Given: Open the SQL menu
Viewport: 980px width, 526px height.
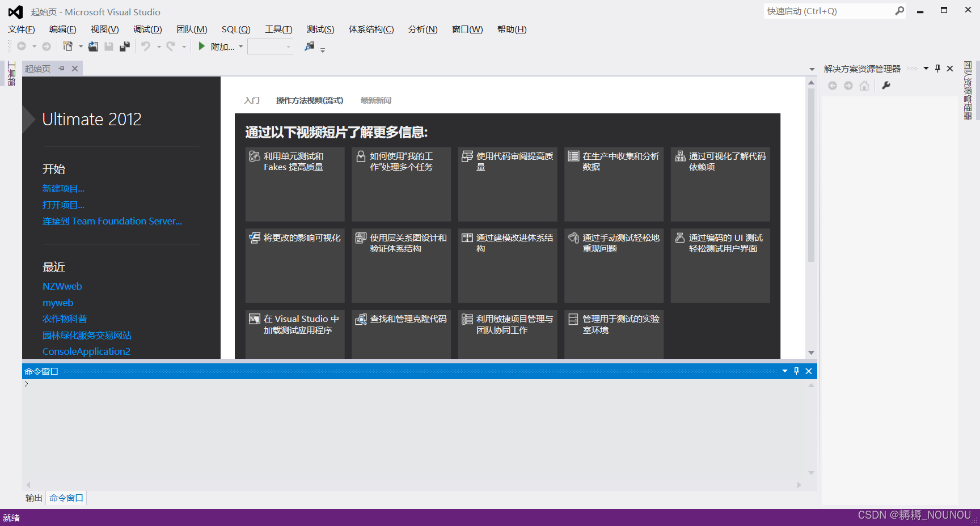Looking at the screenshot, I should tap(236, 29).
